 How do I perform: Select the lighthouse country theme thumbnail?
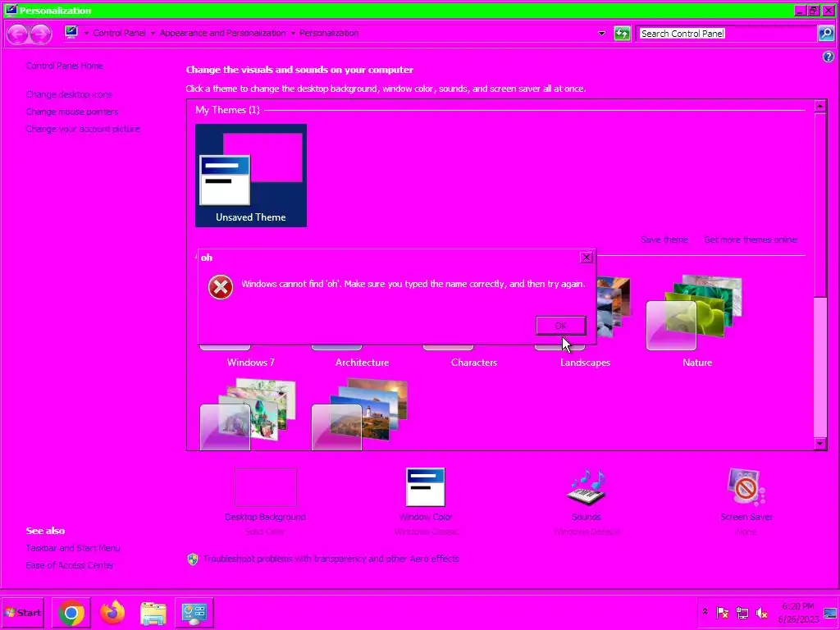click(360, 413)
